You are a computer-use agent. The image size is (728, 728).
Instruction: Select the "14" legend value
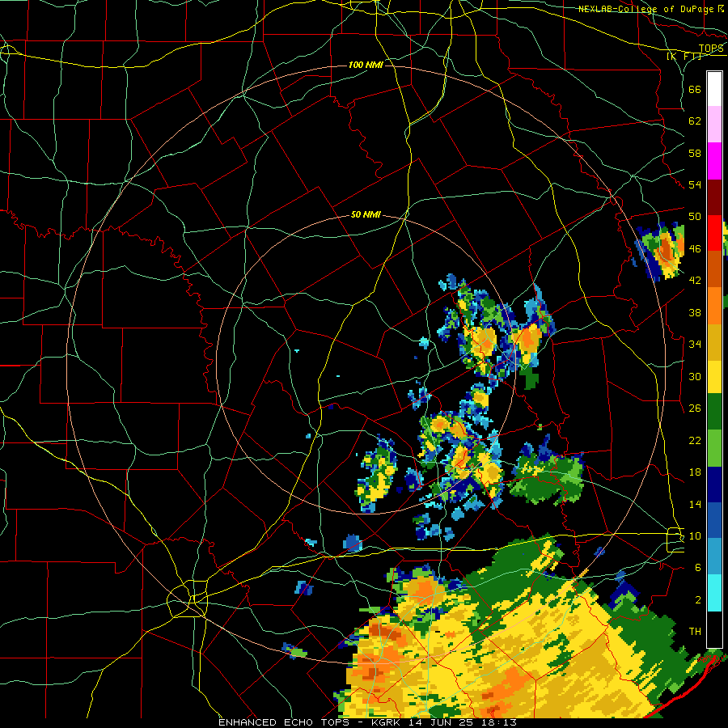pyautogui.click(x=695, y=504)
